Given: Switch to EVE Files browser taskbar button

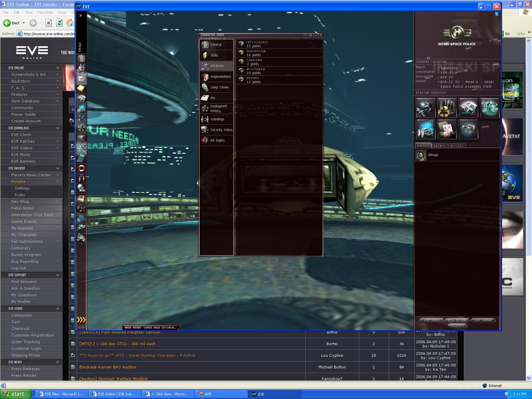Looking at the screenshot, I should coord(61,394).
